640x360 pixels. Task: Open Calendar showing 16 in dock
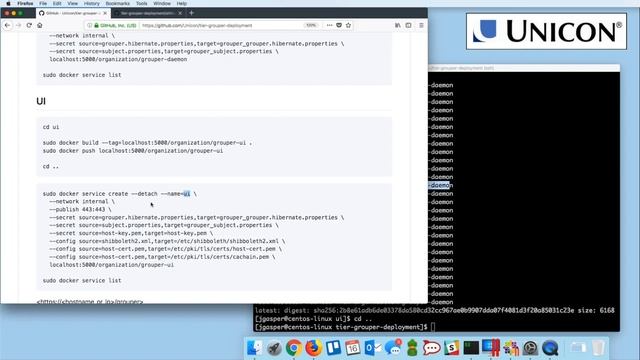click(x=353, y=348)
